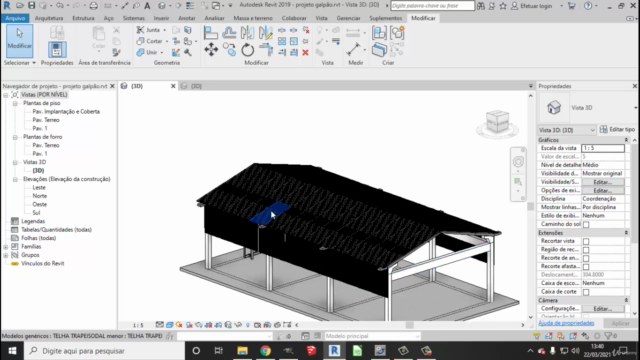Expand the Famílias node
This screenshot has width=640, height=360.
6,247
